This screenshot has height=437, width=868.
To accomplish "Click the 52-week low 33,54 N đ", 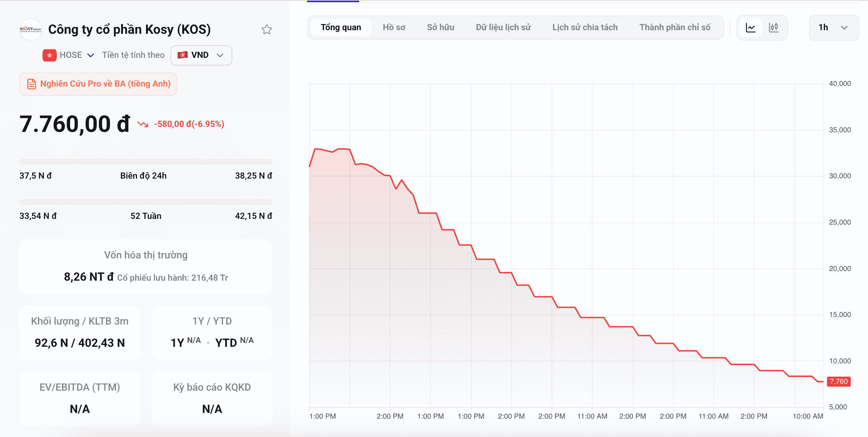I will coord(38,216).
